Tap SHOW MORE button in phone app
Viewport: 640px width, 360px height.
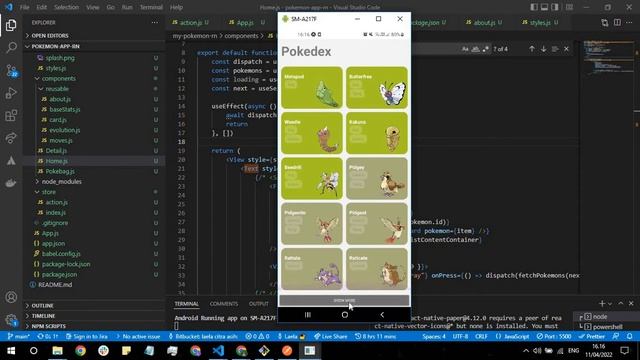344,300
